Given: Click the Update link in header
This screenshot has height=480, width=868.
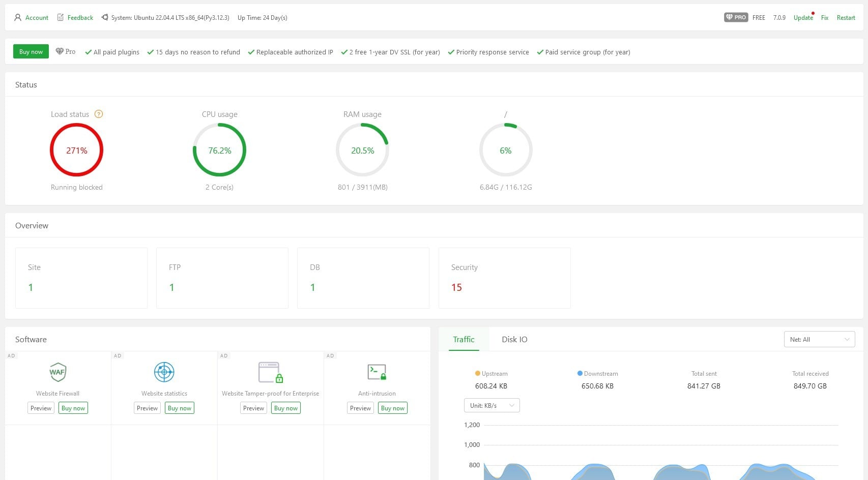Looking at the screenshot, I should (803, 18).
